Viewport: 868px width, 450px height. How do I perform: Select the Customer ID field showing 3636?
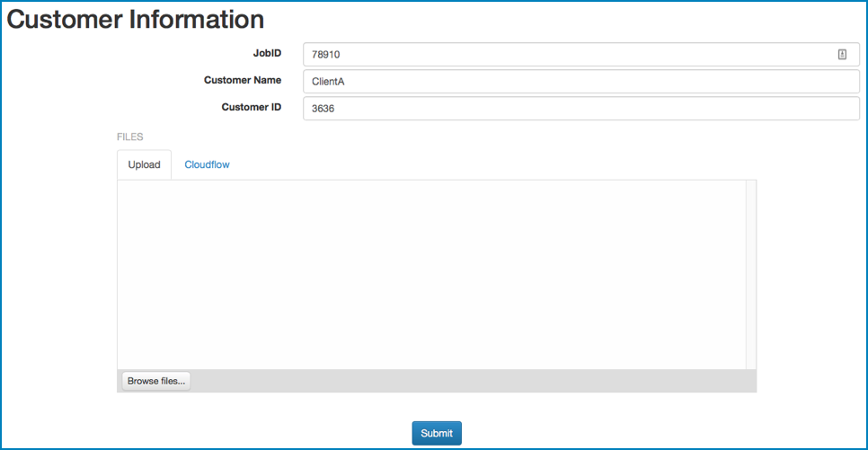tap(581, 109)
